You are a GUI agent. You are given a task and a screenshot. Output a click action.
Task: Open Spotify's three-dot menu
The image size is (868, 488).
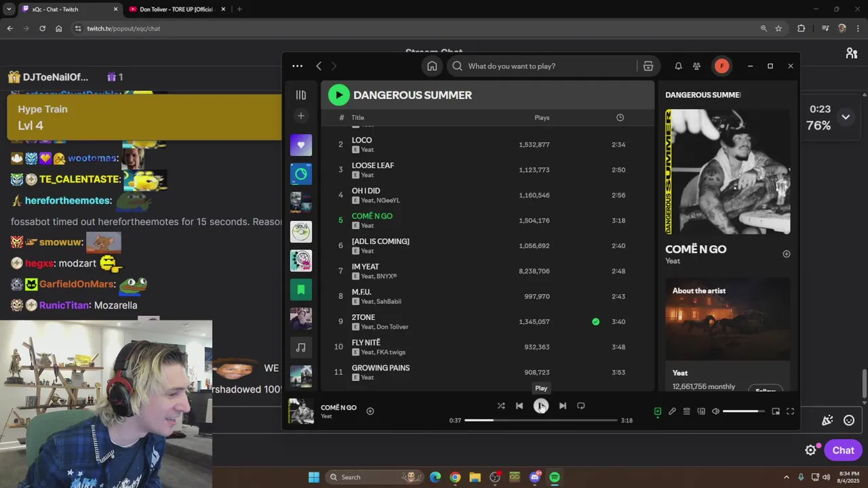click(x=297, y=66)
